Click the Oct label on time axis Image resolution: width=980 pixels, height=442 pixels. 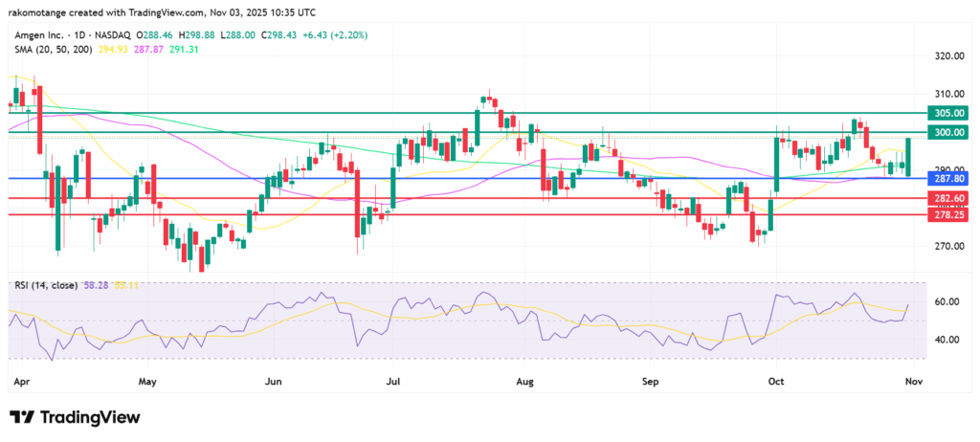pyautogui.click(x=775, y=381)
